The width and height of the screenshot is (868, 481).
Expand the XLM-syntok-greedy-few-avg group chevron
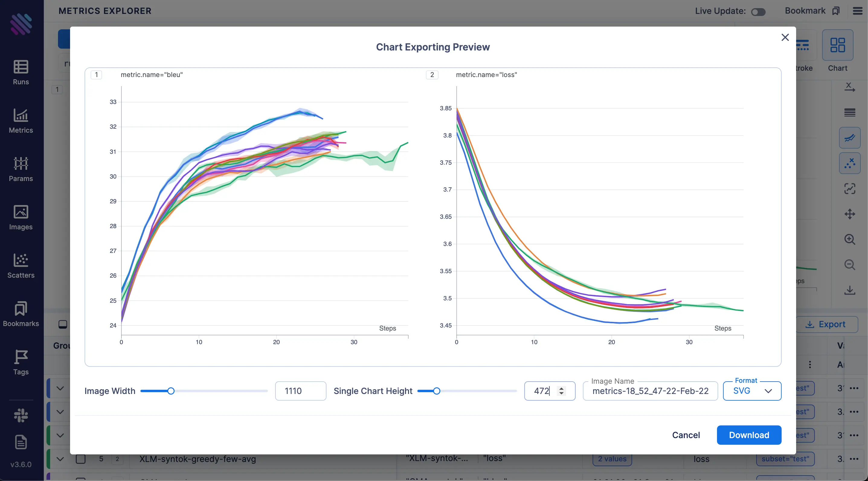60,459
